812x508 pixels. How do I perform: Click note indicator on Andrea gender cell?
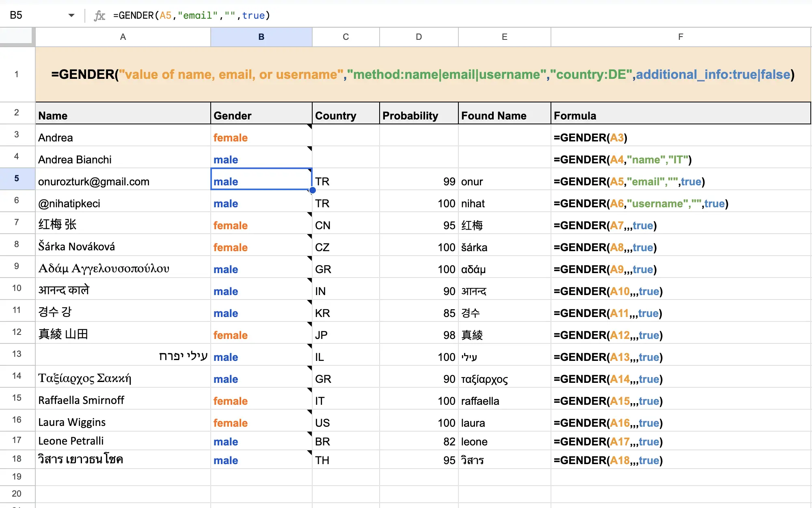tap(310, 126)
